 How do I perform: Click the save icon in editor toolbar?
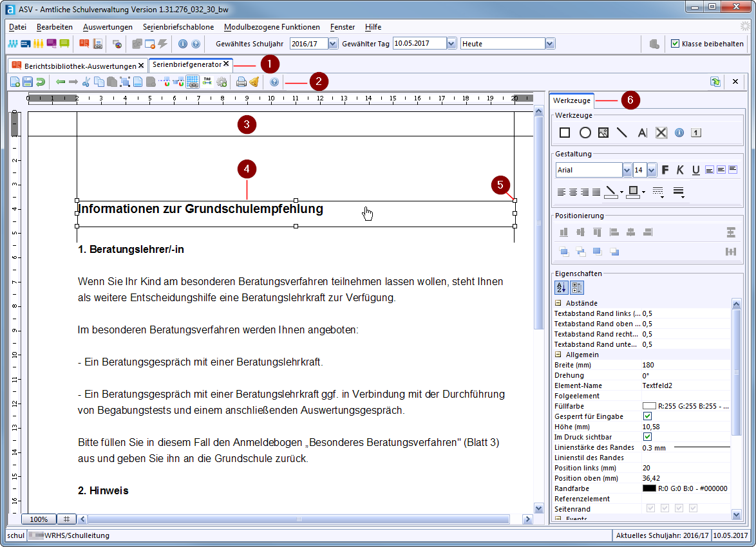click(x=28, y=82)
